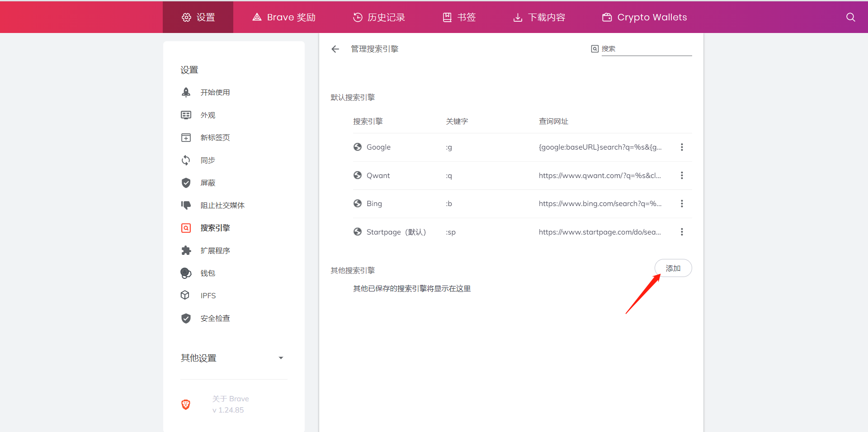Click the search icon beside 搜索 field
Screen dimensions: 868x432
[595, 49]
